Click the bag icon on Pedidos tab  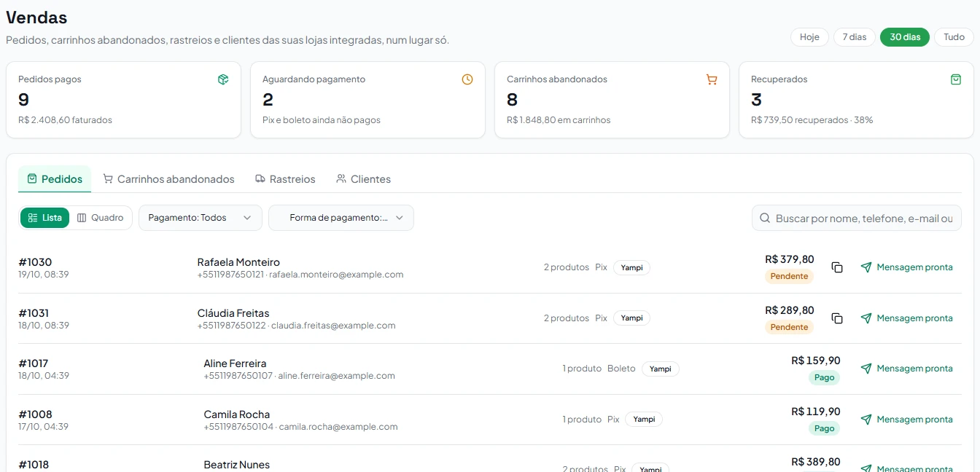[32, 178]
